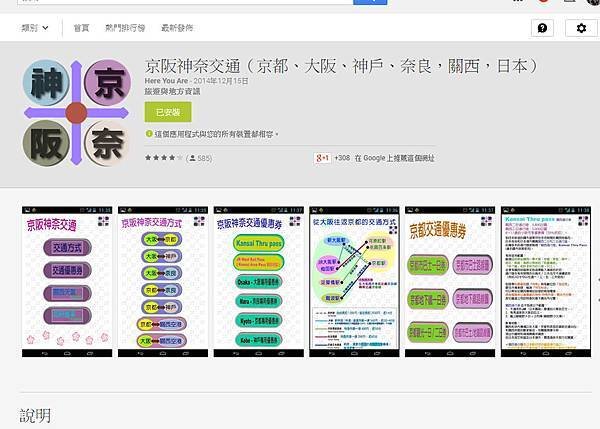Click the compatibility info icon
The height and width of the screenshot is (429, 600).
149,134
